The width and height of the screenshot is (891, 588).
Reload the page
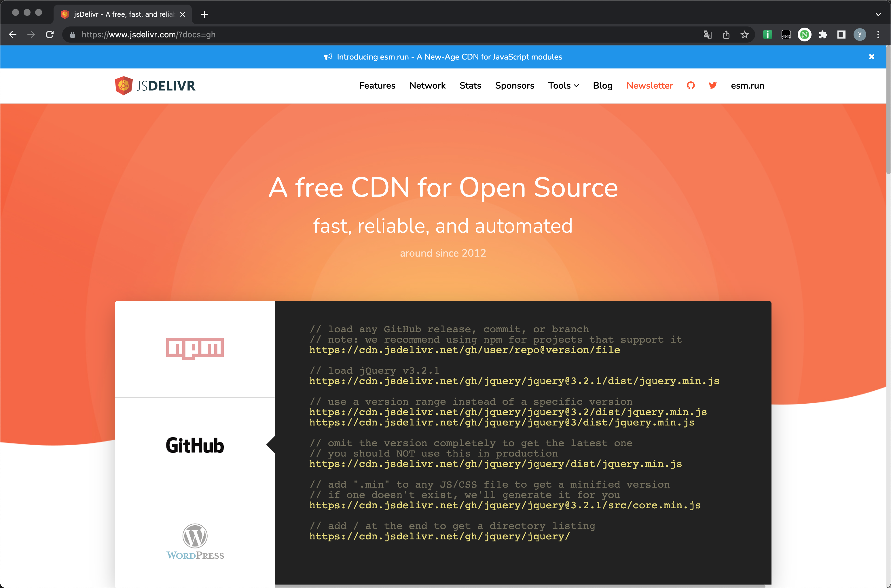click(x=50, y=35)
